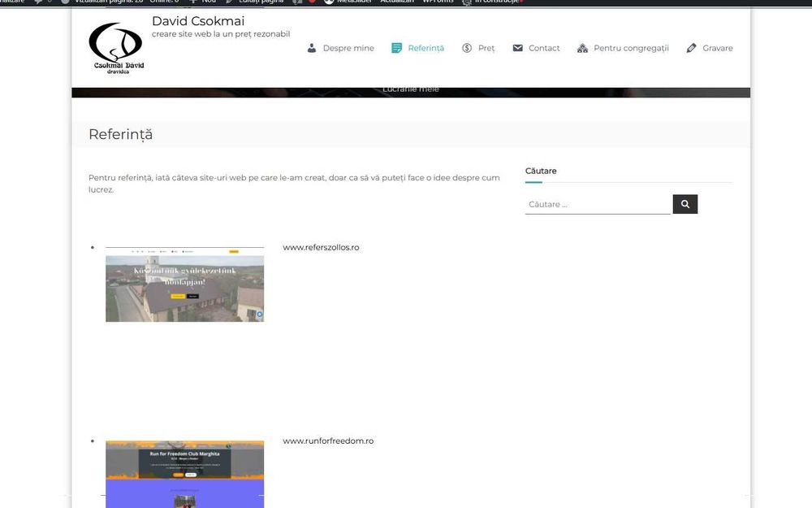
Task: Open the Referință menu item
Action: pos(425,48)
